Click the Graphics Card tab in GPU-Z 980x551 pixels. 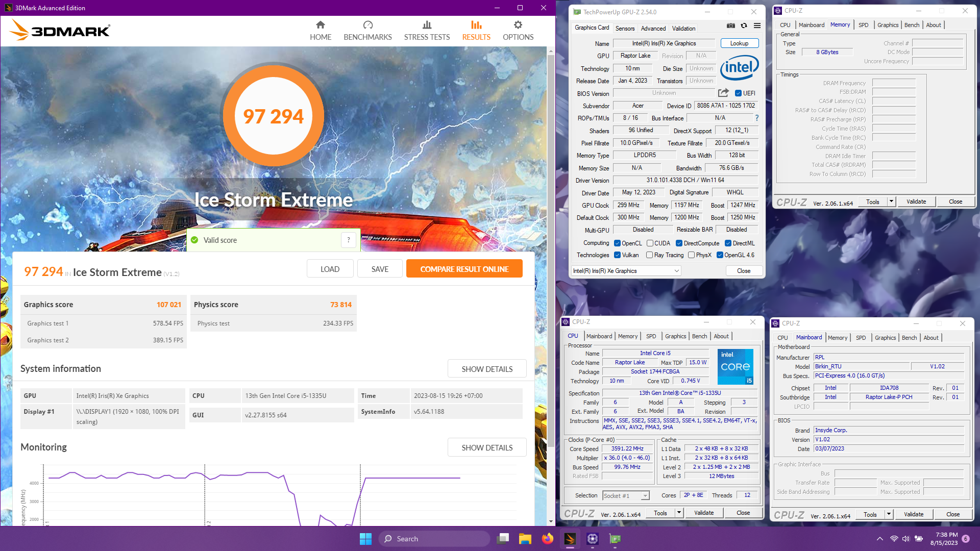[x=592, y=28]
